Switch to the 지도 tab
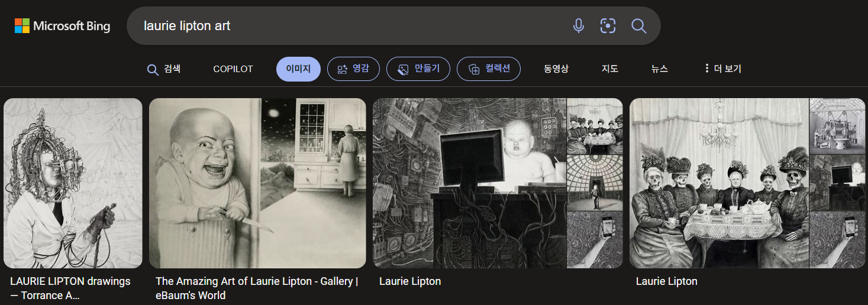Screen dimensions: 868x305 pyautogui.click(x=610, y=69)
